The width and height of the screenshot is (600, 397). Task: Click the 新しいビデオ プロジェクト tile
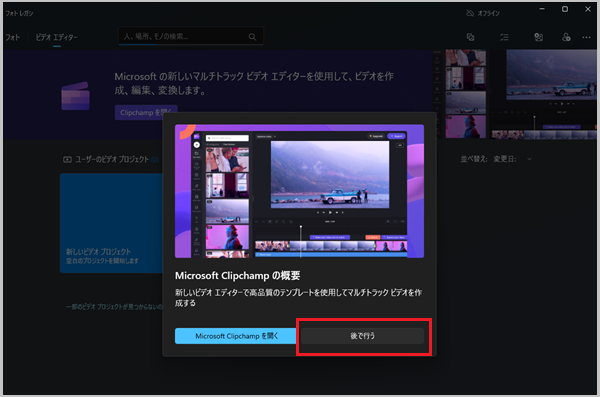[111, 223]
